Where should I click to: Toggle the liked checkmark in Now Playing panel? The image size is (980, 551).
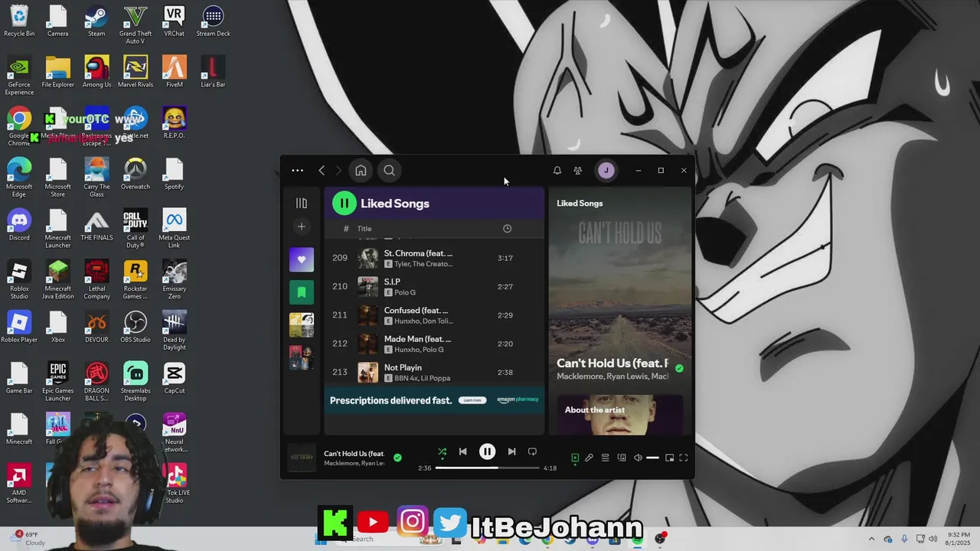tap(679, 368)
